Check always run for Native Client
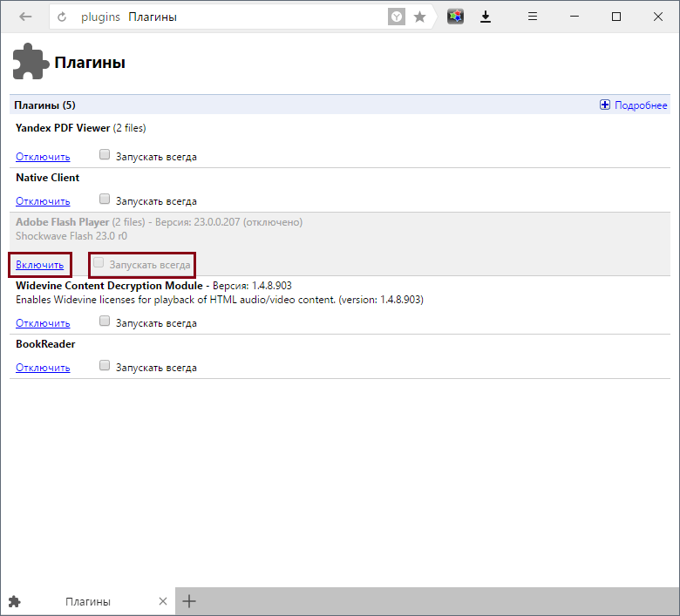 point(105,200)
